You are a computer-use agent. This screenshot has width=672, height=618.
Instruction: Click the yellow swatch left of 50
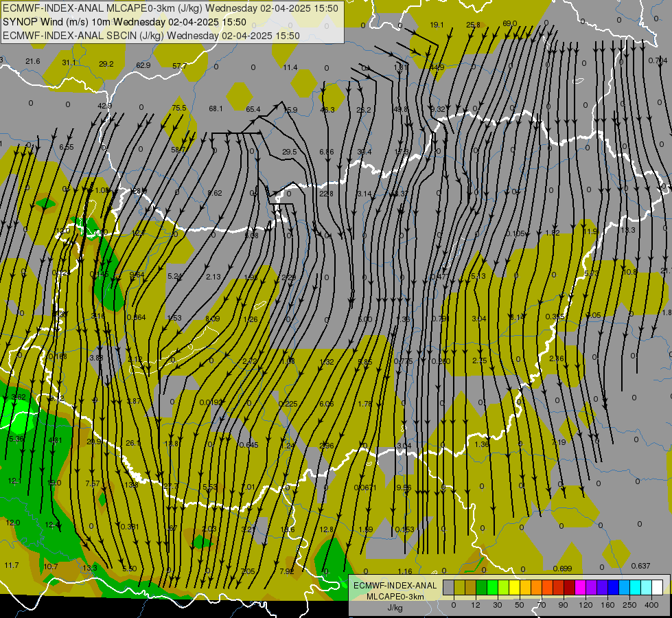(x=515, y=587)
